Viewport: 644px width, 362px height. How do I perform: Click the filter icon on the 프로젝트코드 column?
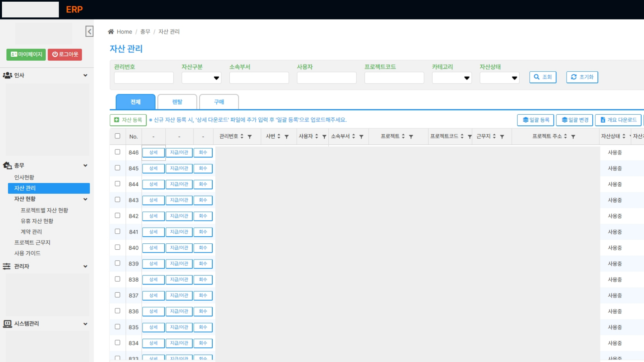(x=470, y=136)
